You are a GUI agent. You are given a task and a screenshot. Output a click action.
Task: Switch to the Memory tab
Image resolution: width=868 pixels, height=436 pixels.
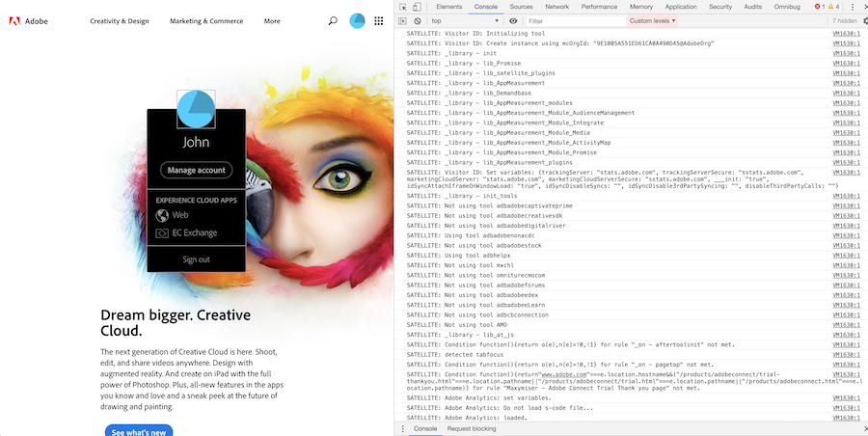tap(641, 7)
